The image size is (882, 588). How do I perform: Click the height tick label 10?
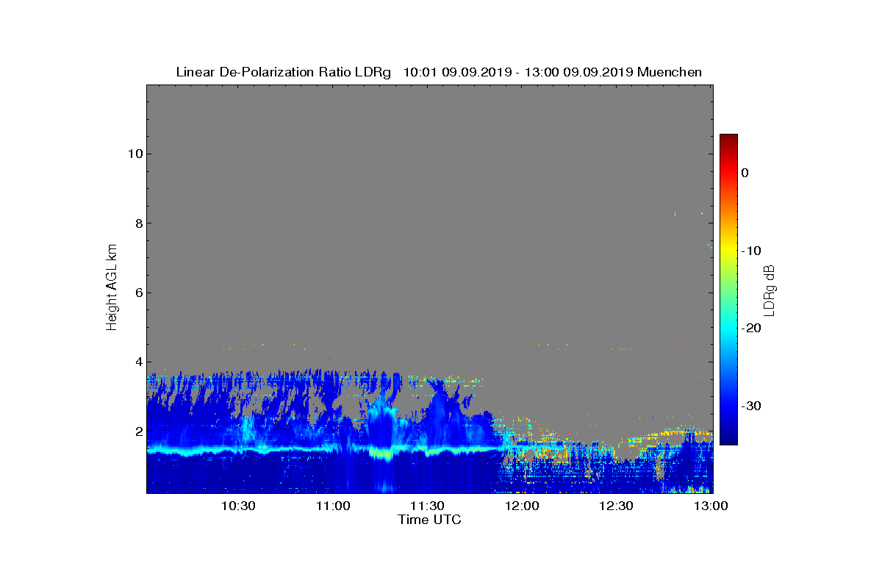tap(134, 154)
